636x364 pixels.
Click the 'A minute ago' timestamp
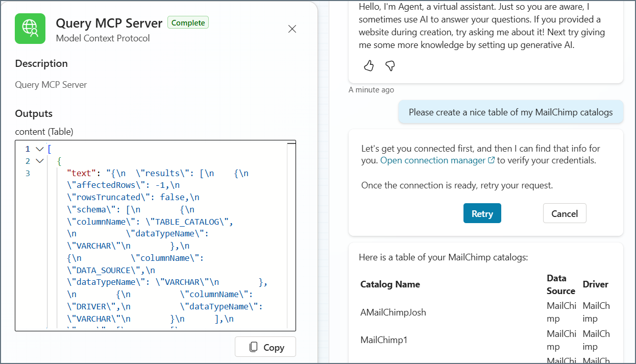[371, 90]
